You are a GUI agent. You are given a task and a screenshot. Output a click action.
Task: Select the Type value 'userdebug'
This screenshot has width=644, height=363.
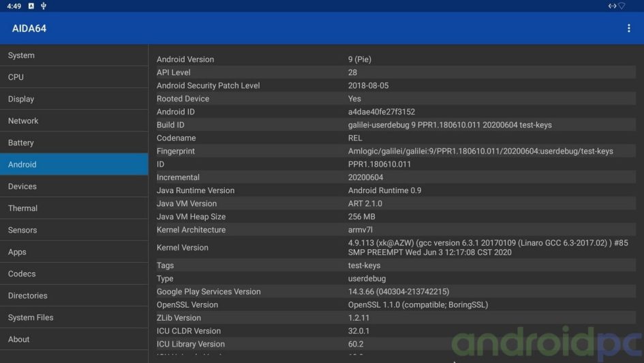click(x=367, y=278)
